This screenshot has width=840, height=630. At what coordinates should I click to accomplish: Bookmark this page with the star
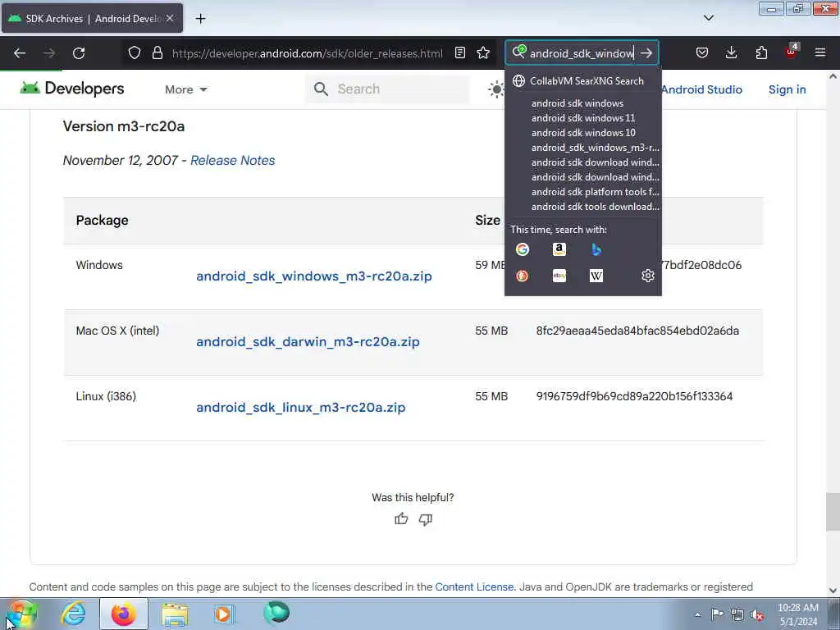[x=483, y=53]
